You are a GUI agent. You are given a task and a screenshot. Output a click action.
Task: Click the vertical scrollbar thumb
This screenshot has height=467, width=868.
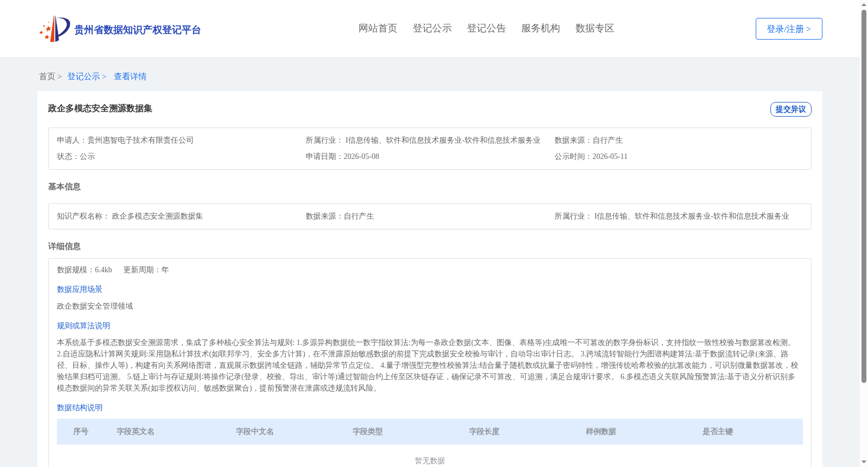point(864,196)
